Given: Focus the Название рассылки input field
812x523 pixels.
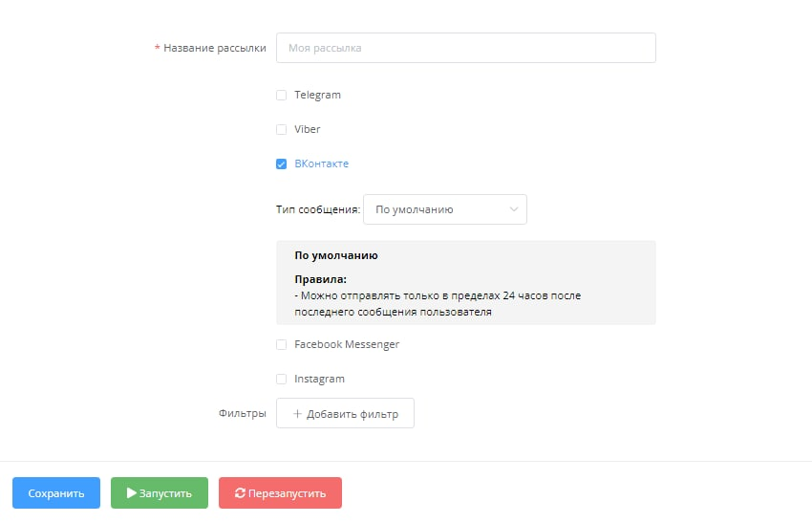Looking at the screenshot, I should pos(465,48).
